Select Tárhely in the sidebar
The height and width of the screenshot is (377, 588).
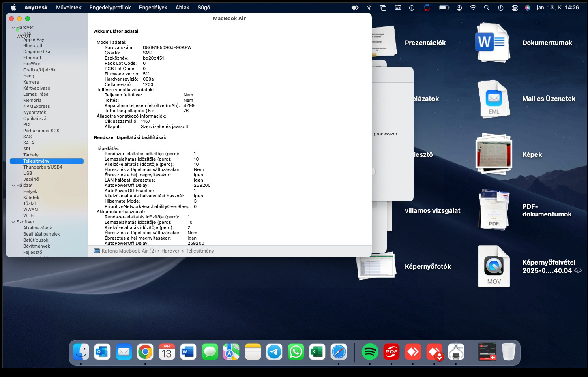point(31,155)
